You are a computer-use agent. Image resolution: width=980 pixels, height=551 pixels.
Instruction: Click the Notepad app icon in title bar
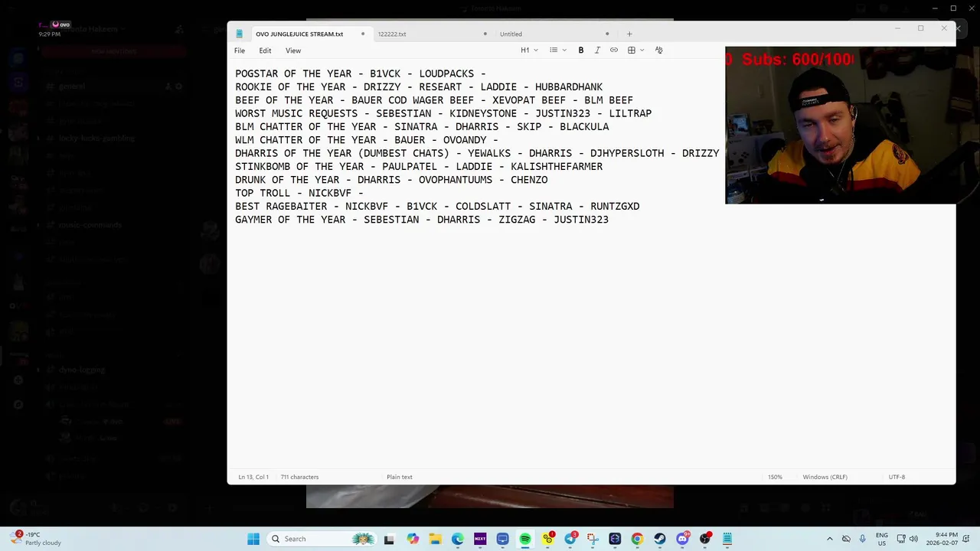240,34
